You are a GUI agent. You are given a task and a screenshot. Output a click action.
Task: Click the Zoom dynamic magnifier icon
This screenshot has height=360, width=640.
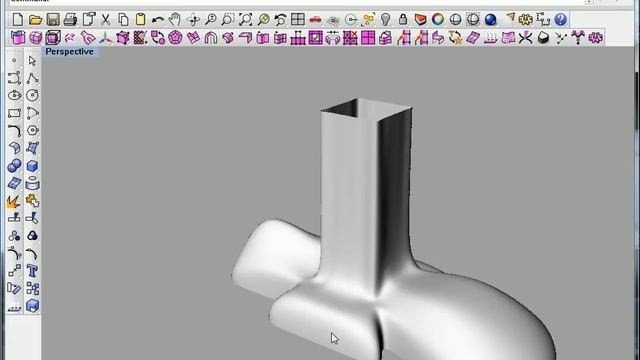click(x=211, y=19)
